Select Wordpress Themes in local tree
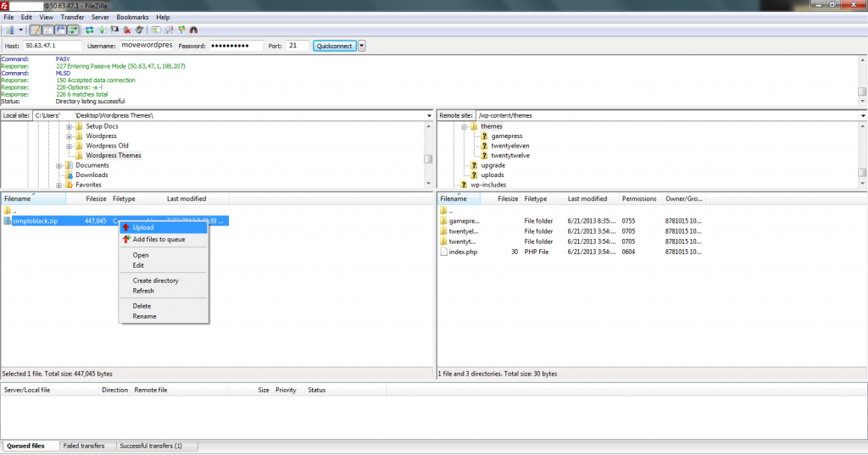The width and height of the screenshot is (868, 455). click(x=113, y=156)
